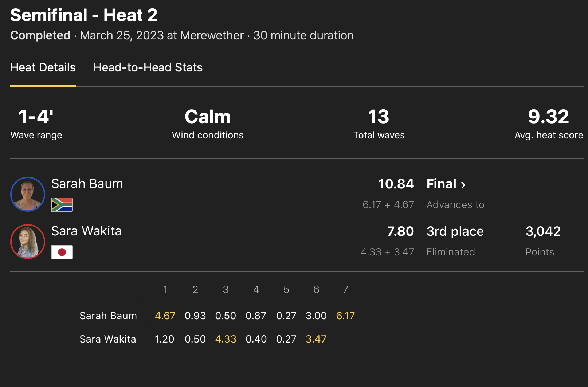Click the Japan flag icon
Image resolution: width=588 pixels, height=387 pixels.
tap(62, 252)
